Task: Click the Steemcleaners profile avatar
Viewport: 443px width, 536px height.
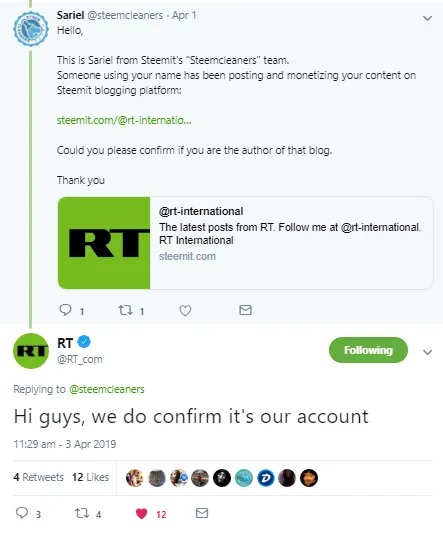Action: 30,29
